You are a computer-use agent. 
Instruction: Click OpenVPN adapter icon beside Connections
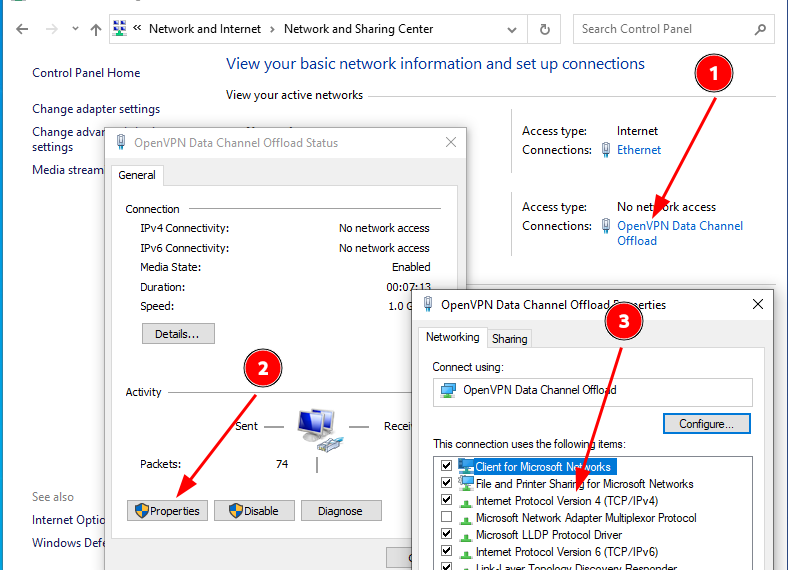pyautogui.click(x=606, y=226)
